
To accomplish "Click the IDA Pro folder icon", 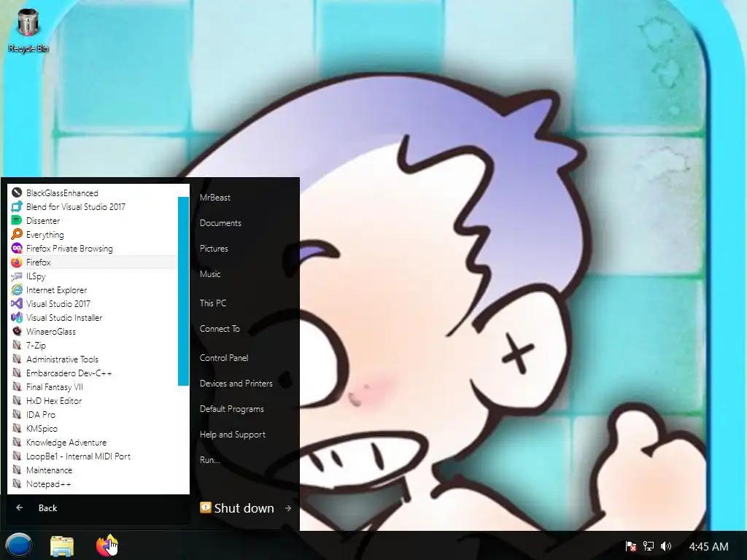I will tap(17, 414).
